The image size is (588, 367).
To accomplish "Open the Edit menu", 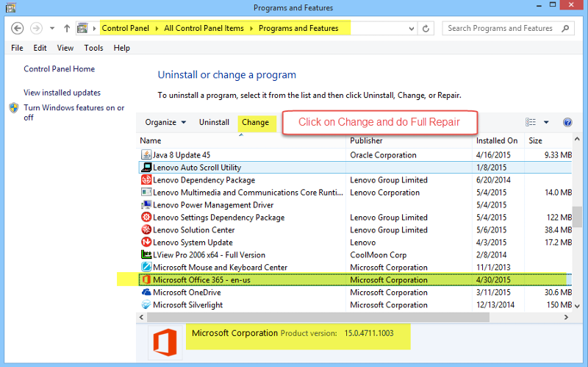I will click(x=40, y=48).
